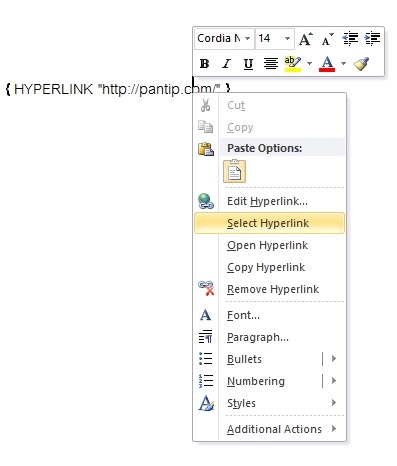Expand the Bullets submenu arrow
Viewport: 397px width, 466px height.
(x=334, y=359)
